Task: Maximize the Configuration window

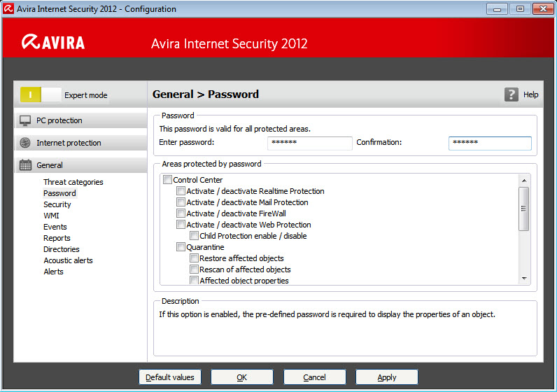Action: click(520, 9)
